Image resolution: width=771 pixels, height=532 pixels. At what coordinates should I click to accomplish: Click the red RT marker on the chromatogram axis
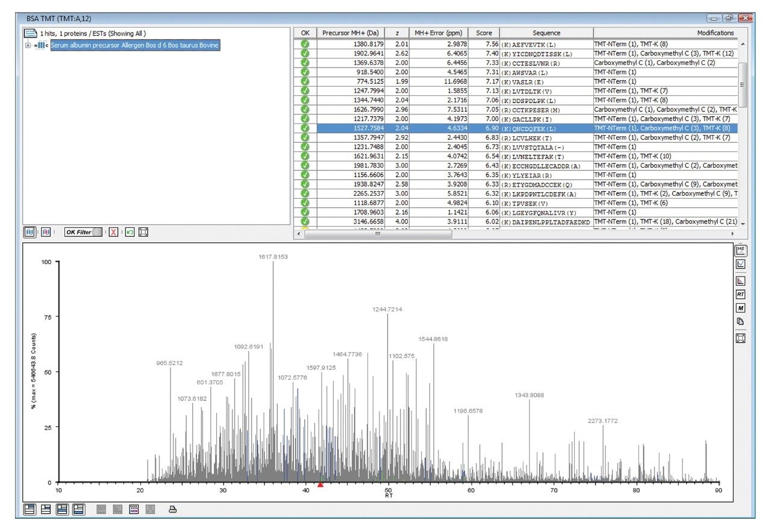[320, 484]
